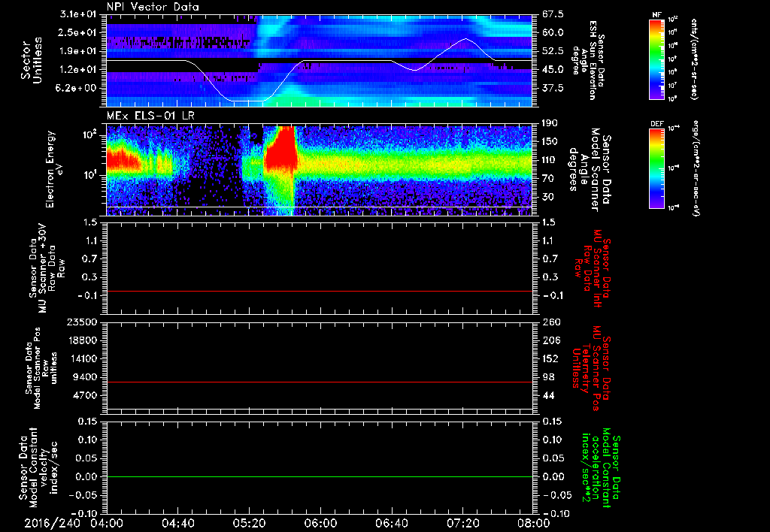Click the "3.1e+01" sector tick label
This screenshot has height=532, width=770.
[78, 14]
